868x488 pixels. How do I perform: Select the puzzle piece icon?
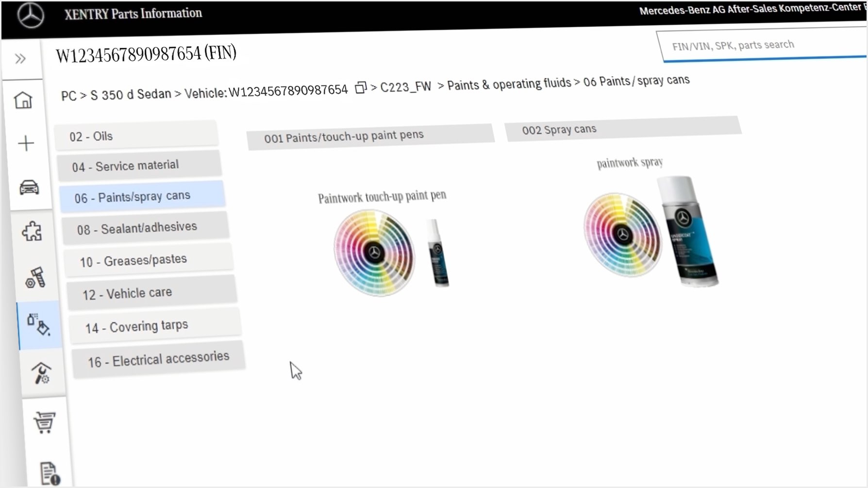pos(32,232)
